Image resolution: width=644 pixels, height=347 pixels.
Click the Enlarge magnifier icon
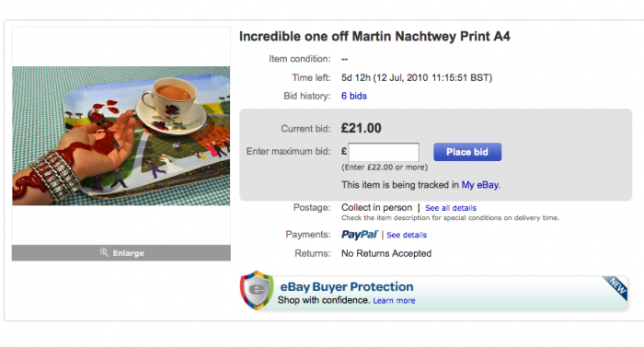(x=104, y=252)
